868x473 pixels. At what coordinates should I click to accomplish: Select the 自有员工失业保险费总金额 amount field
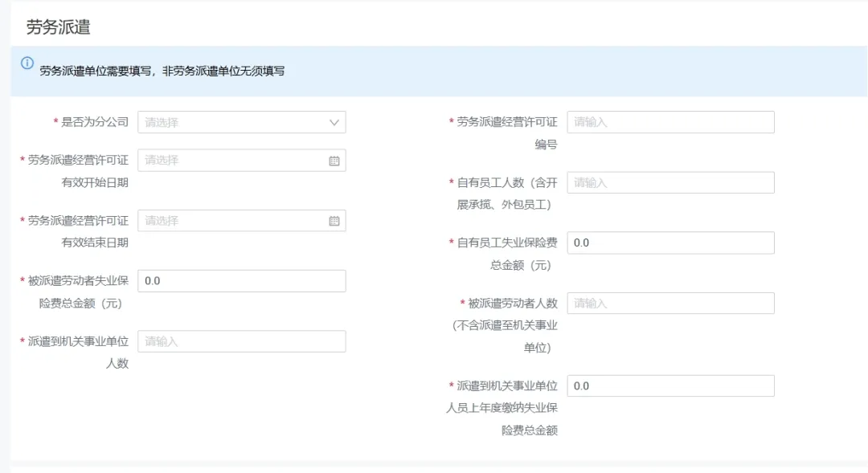(x=670, y=243)
